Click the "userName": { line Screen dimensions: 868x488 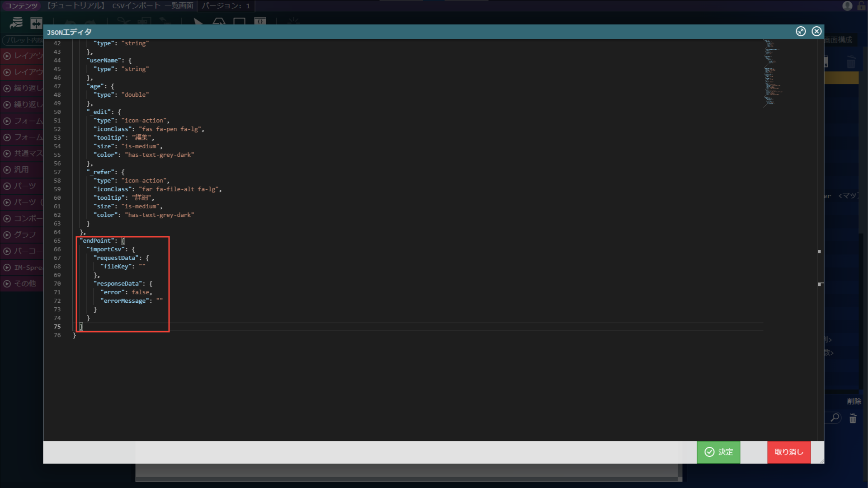click(109, 60)
